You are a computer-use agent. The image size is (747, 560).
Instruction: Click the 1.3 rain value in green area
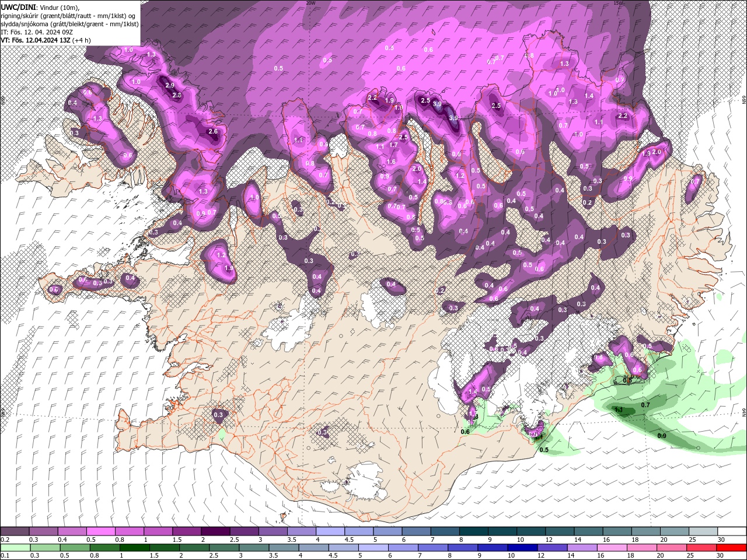point(619,410)
